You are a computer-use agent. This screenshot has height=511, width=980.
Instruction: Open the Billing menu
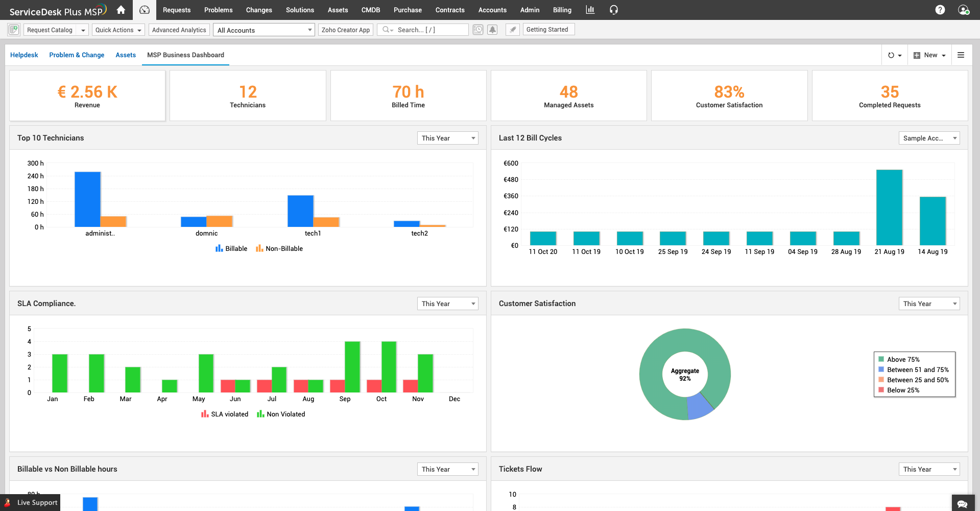pos(562,10)
